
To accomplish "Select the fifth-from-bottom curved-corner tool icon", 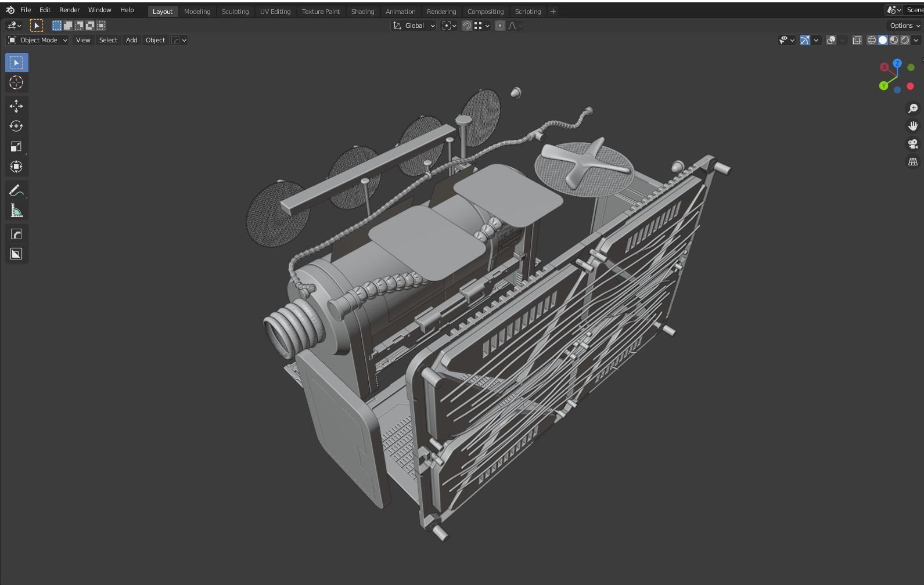I will coord(16,234).
